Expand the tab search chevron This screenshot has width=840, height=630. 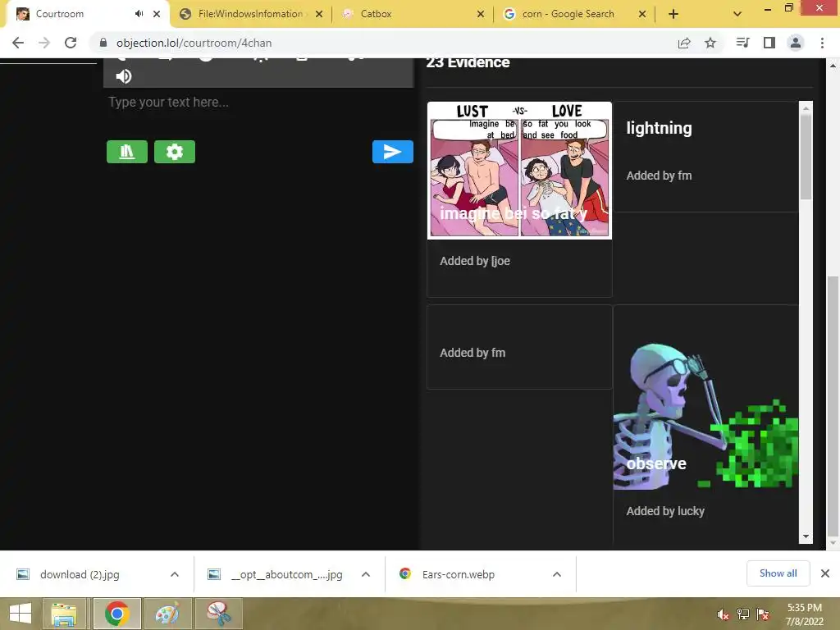[737, 14]
